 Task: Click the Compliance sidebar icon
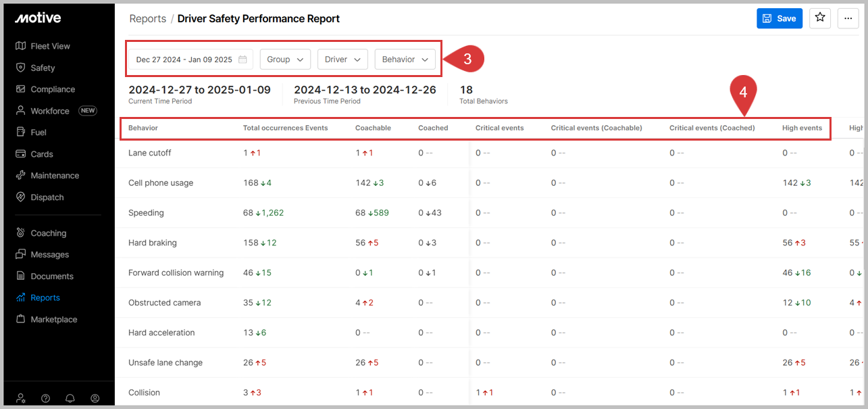[20, 89]
